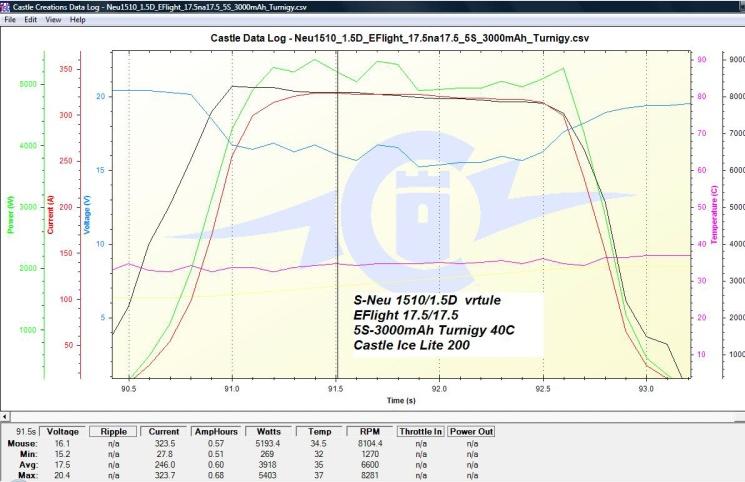This screenshot has width=745, height=482.
Task: Click the Avg RPM value 6600
Action: click(x=370, y=465)
